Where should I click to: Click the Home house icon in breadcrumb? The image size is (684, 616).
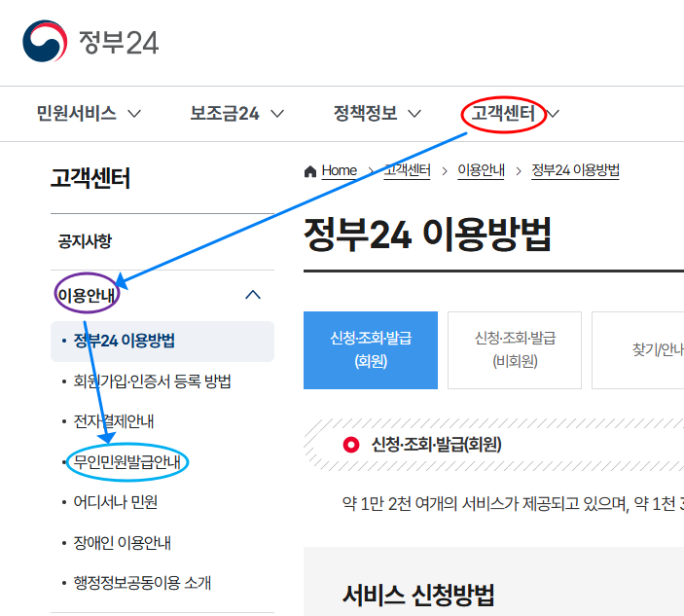tap(310, 171)
